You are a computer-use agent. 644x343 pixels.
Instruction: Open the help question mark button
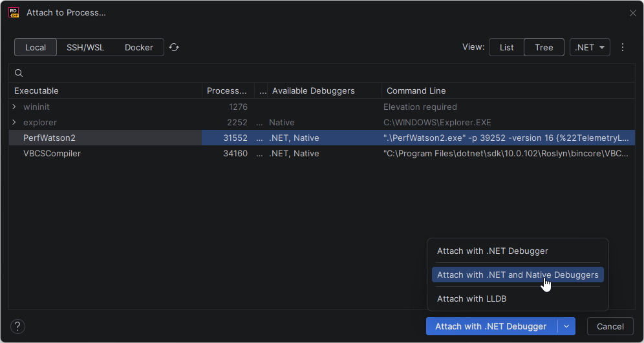coord(17,327)
